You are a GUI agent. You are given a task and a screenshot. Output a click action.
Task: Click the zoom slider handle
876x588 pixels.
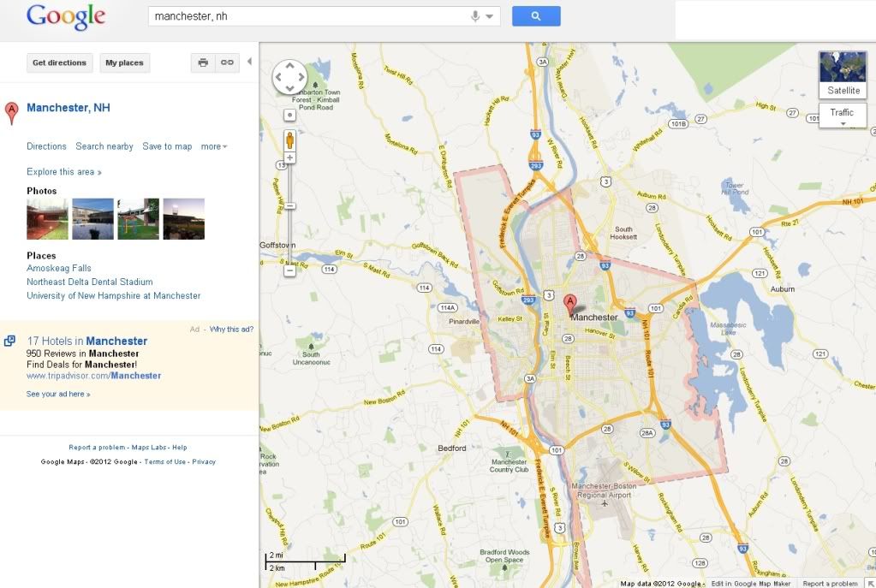(289, 206)
